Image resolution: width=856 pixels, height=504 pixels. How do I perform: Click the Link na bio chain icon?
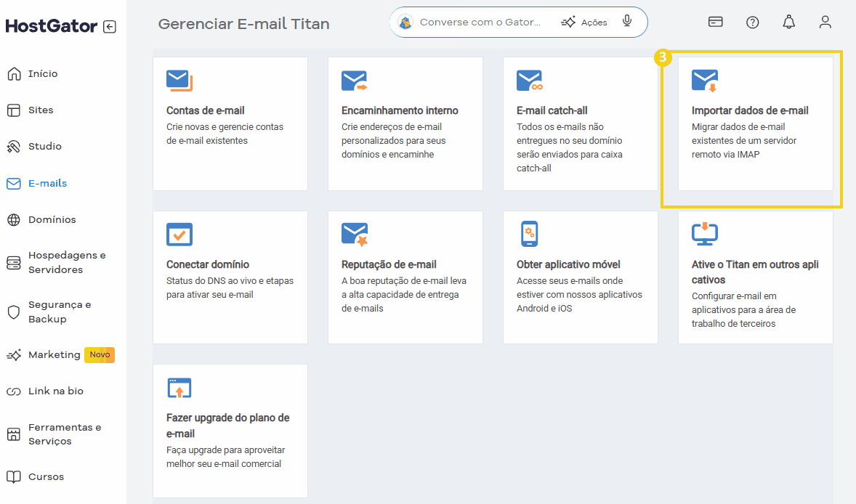tap(14, 391)
